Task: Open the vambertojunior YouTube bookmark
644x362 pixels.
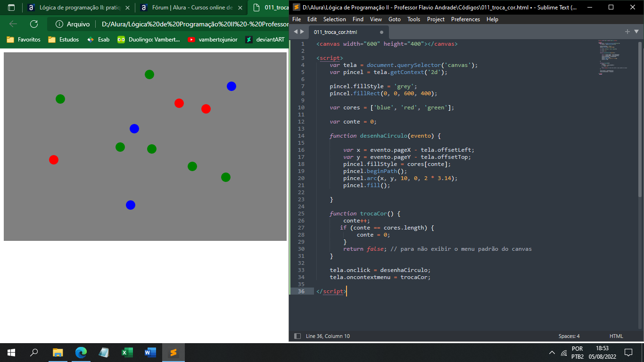Action: coord(213,40)
